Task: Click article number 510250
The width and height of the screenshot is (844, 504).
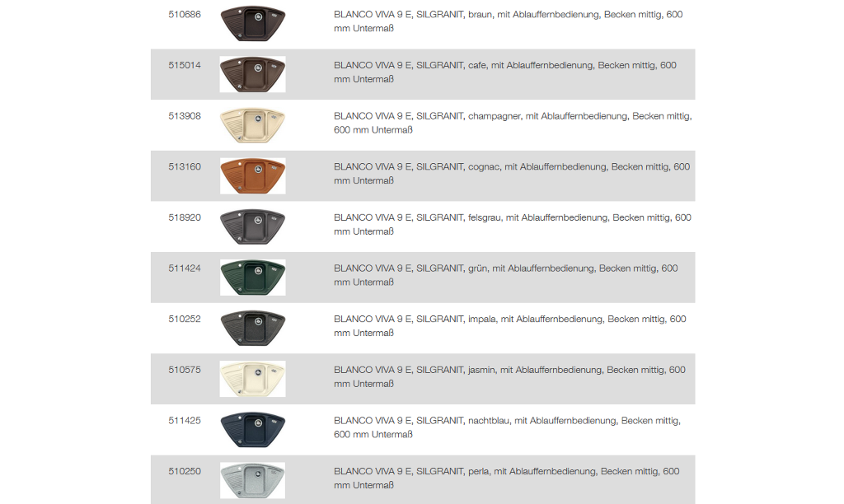Action: click(x=185, y=471)
